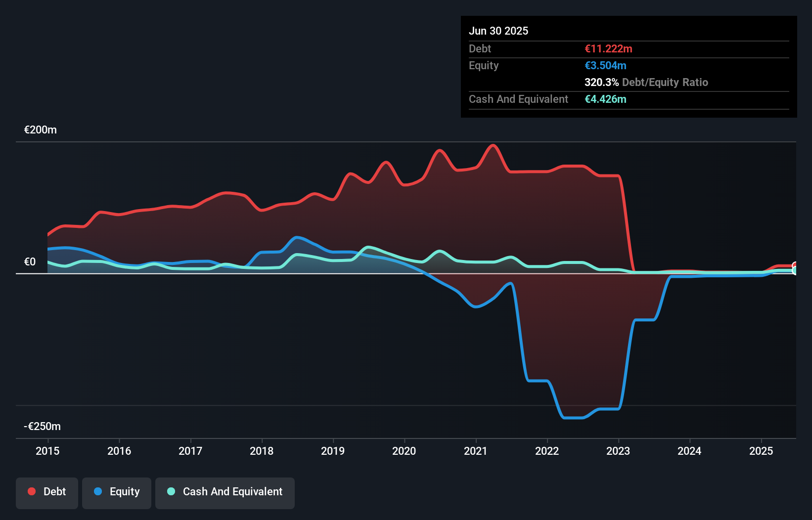
Task: Click the blue Equity legend dot
Action: [x=97, y=492]
